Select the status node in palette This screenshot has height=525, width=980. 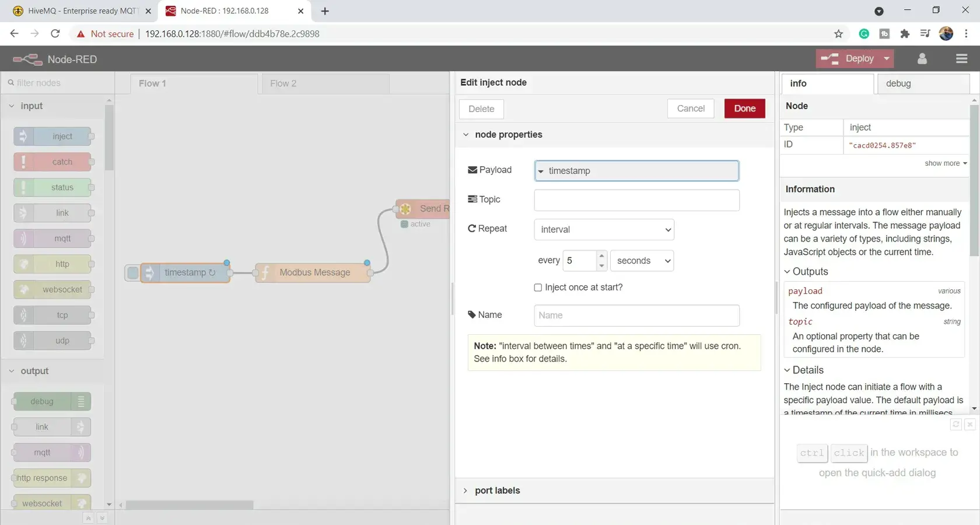coord(52,187)
